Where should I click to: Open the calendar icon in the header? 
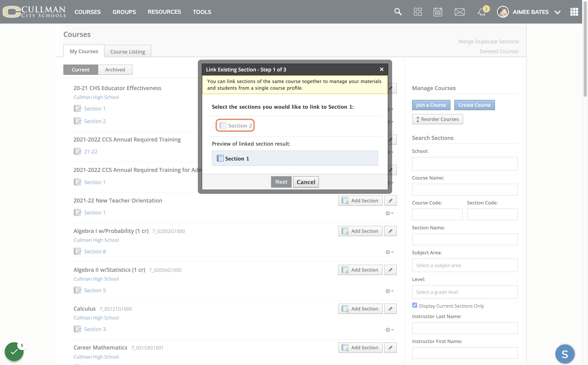tap(438, 12)
